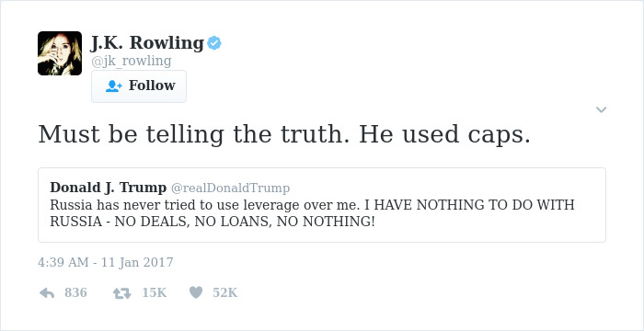
Task: Click the 15K retweets count
Action: (155, 292)
